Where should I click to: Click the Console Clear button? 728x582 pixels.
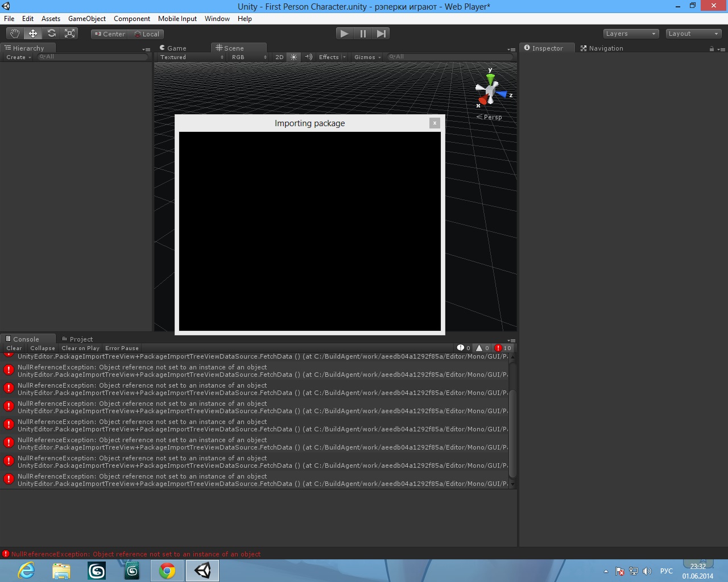(14, 348)
